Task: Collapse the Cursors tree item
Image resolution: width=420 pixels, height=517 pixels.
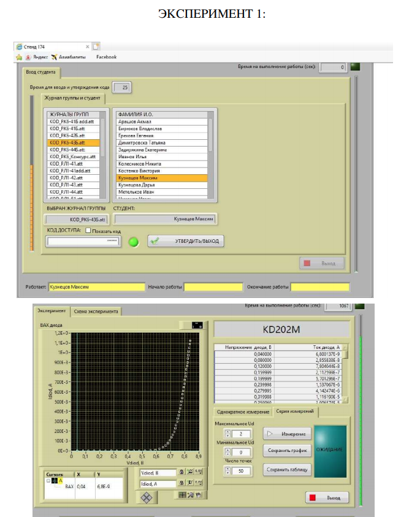Action: 48,481
